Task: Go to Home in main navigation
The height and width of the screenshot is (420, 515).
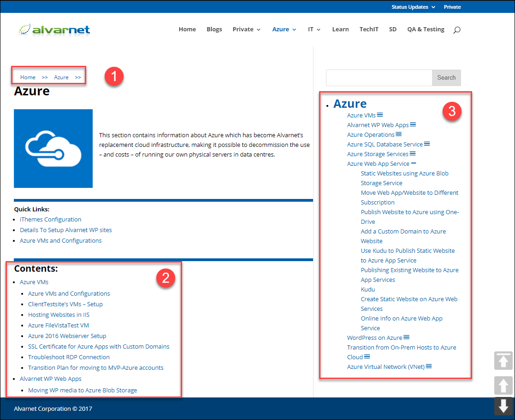Action: (x=187, y=29)
